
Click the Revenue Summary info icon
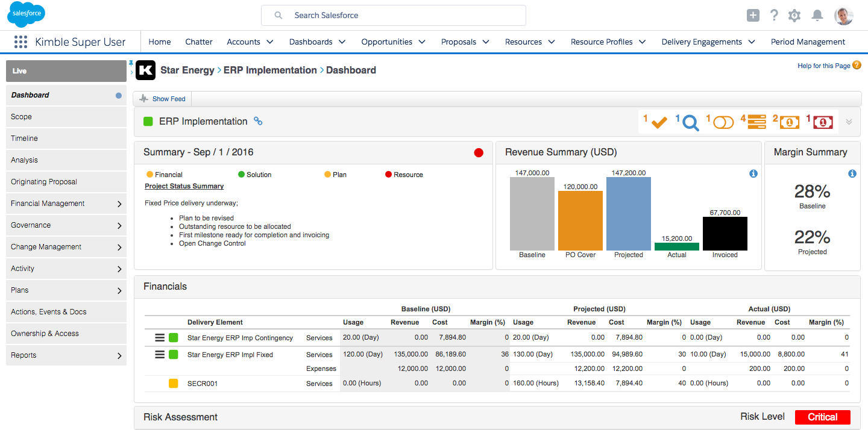pos(753,173)
